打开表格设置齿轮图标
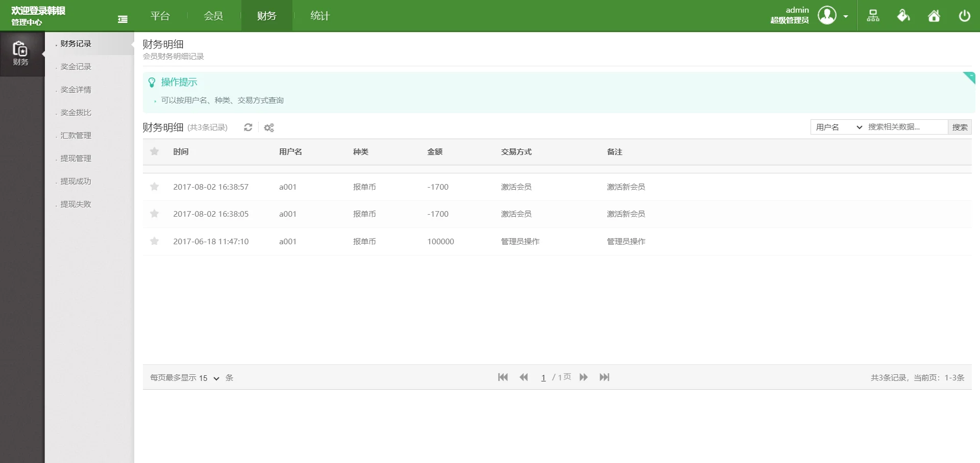This screenshot has width=980, height=463. tap(269, 127)
